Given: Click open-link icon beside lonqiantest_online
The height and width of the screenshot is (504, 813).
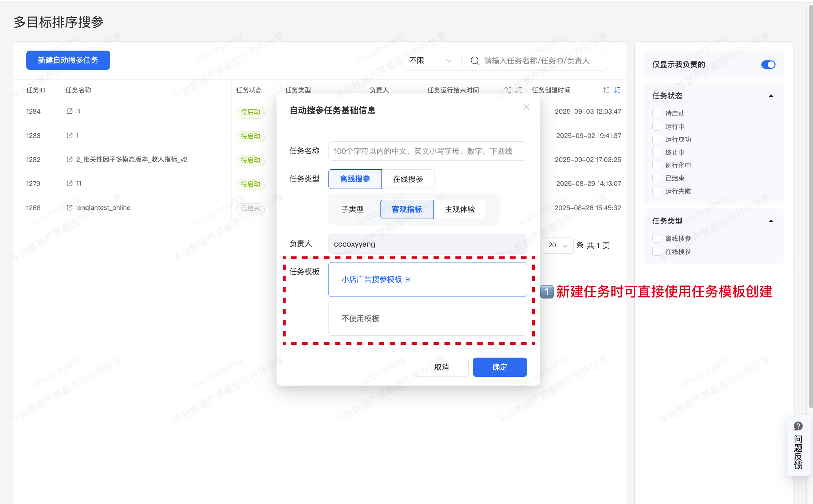Looking at the screenshot, I should click(x=70, y=207).
